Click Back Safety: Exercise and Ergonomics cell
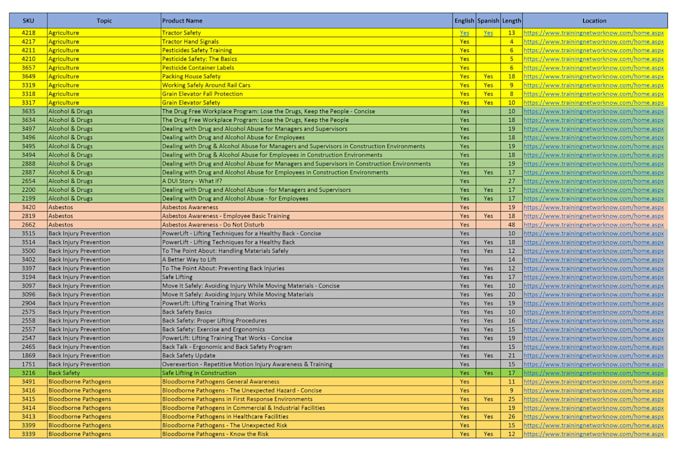Viewport: 680px width, 451px height. click(x=307, y=329)
